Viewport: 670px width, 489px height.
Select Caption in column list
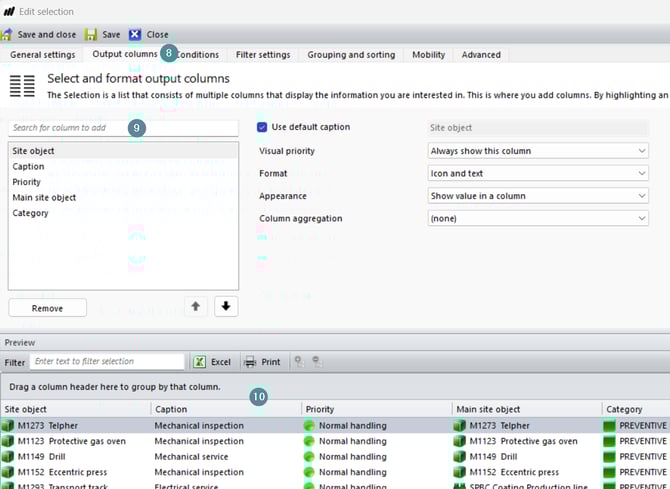click(123, 166)
